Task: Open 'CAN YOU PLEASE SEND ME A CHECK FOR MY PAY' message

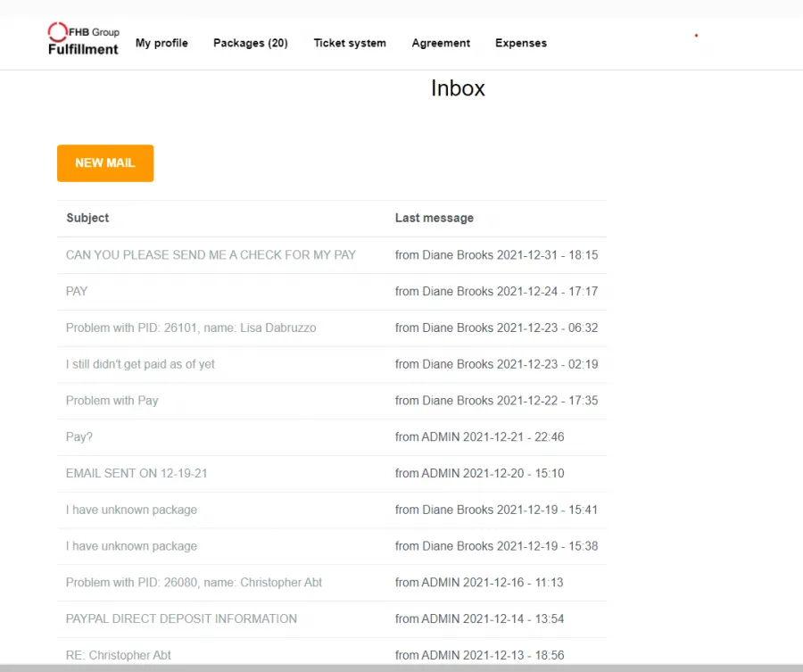Action: [x=211, y=255]
